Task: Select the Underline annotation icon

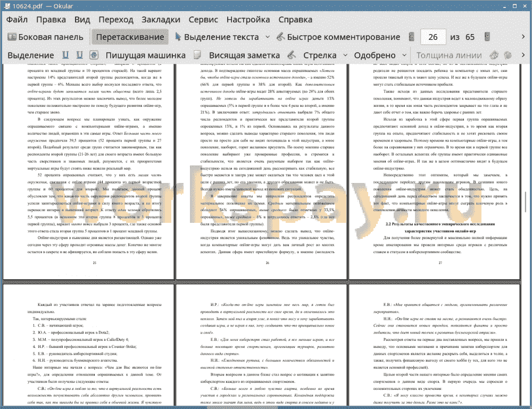Action: point(65,55)
